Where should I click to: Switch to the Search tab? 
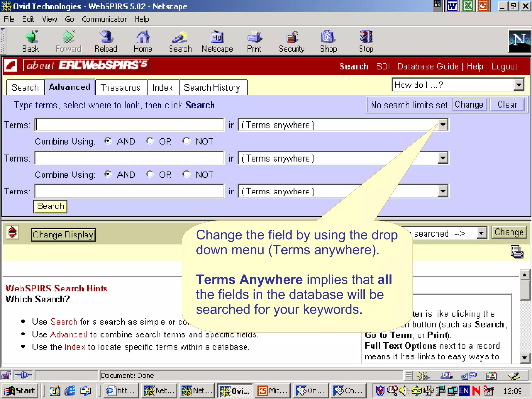pyautogui.click(x=25, y=88)
